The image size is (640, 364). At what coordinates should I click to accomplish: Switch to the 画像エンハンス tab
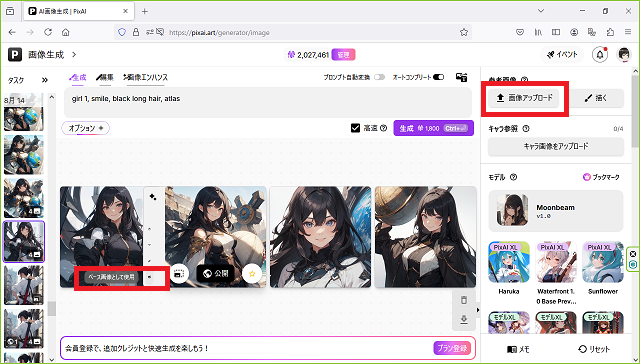[146, 77]
